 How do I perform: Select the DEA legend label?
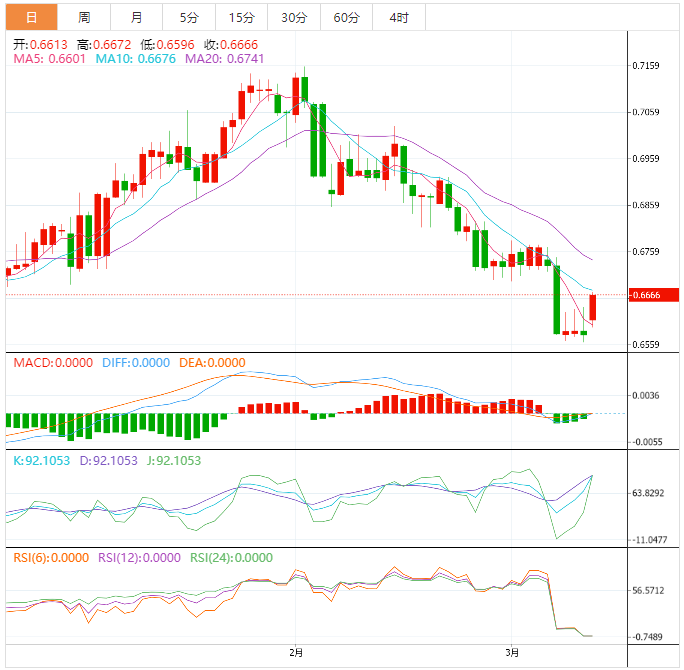tap(211, 362)
